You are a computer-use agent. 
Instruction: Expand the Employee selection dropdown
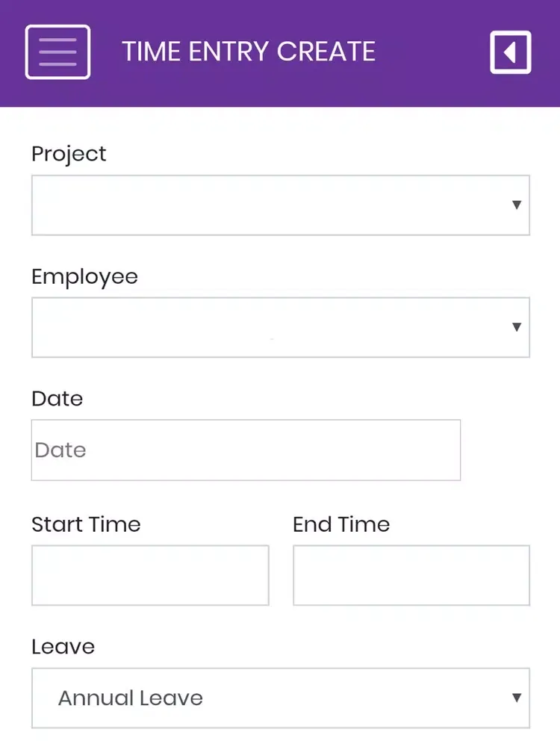coord(281,327)
